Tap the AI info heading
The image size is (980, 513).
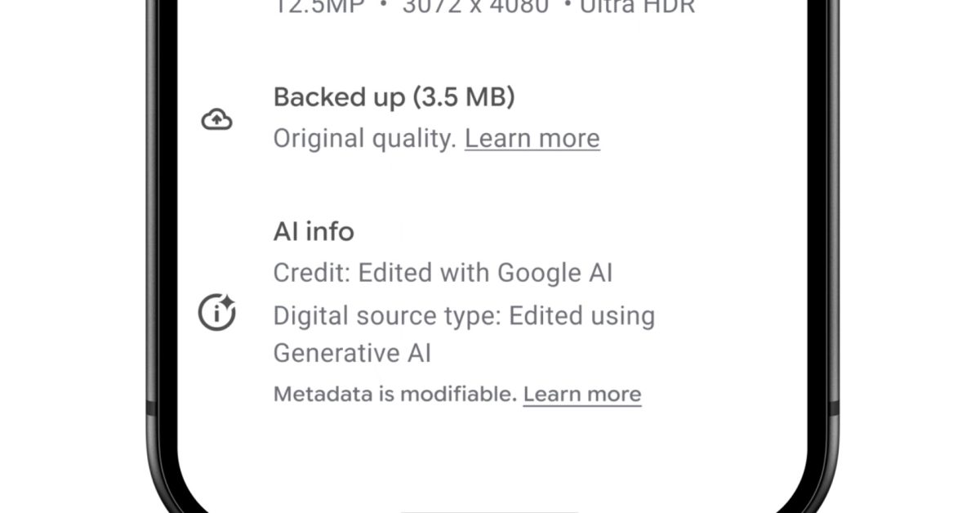[314, 232]
